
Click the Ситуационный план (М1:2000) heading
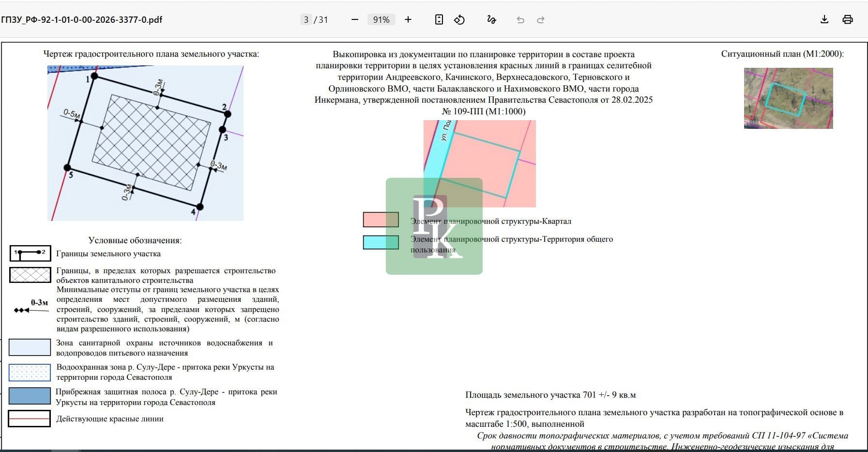tap(782, 54)
